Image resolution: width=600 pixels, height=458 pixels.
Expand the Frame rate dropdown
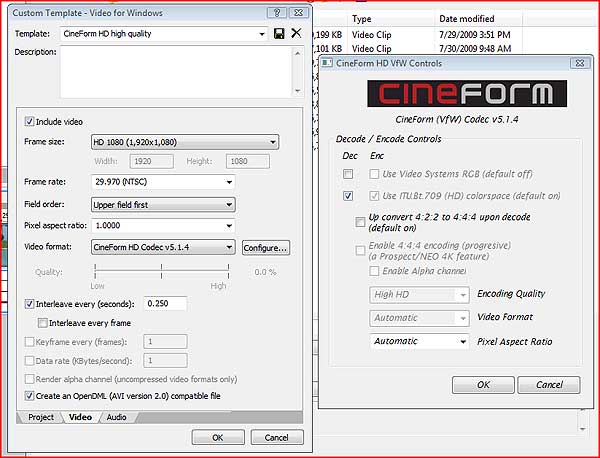click(x=229, y=182)
